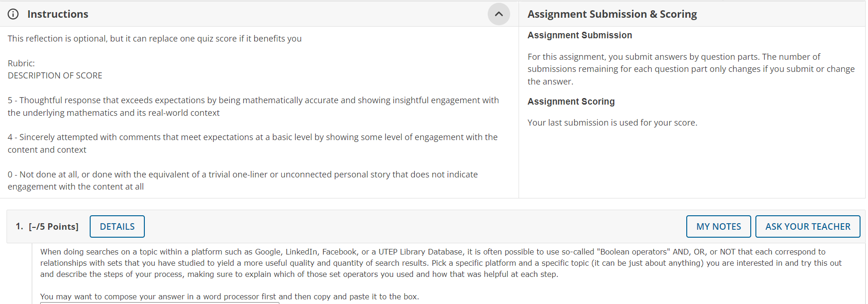Collapse the Instructions panel chevron
The image size is (868, 304).
[x=498, y=14]
